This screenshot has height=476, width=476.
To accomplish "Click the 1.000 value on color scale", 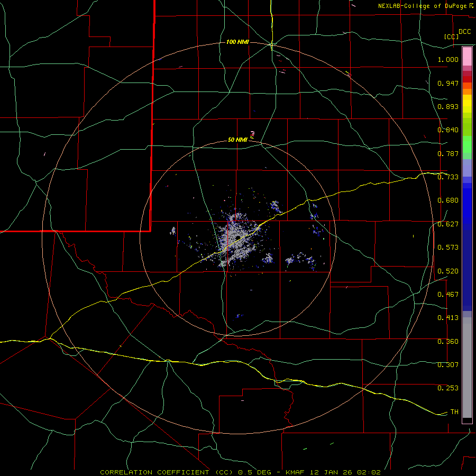I will (x=448, y=59).
